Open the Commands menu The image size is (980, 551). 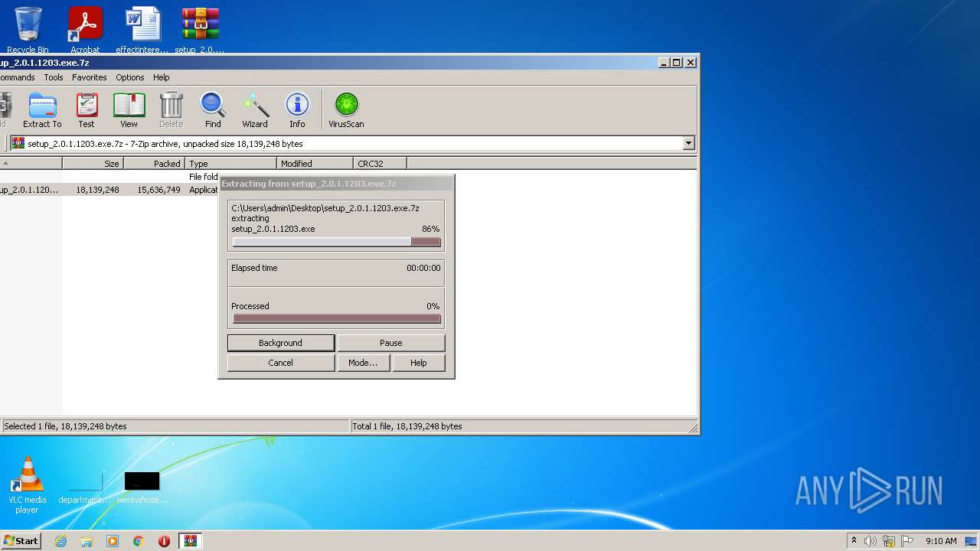[17, 77]
